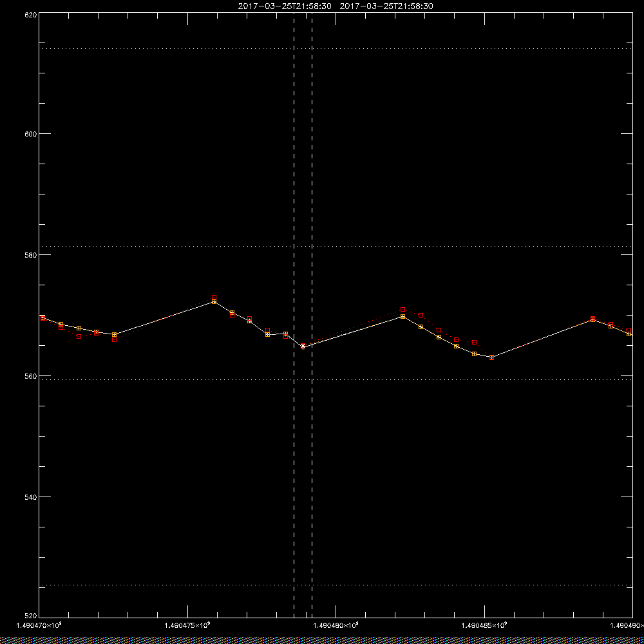Select the 560 y-axis label

31,376
